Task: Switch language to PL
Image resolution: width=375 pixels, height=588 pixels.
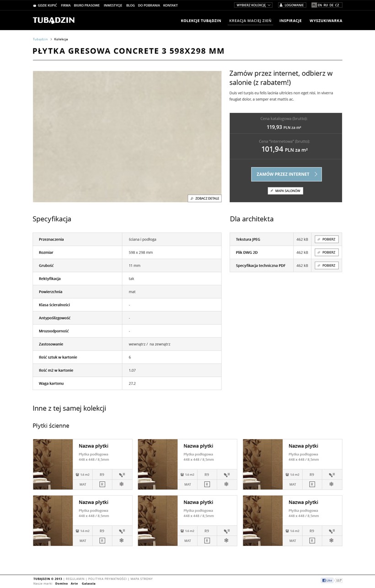Action: [314, 5]
